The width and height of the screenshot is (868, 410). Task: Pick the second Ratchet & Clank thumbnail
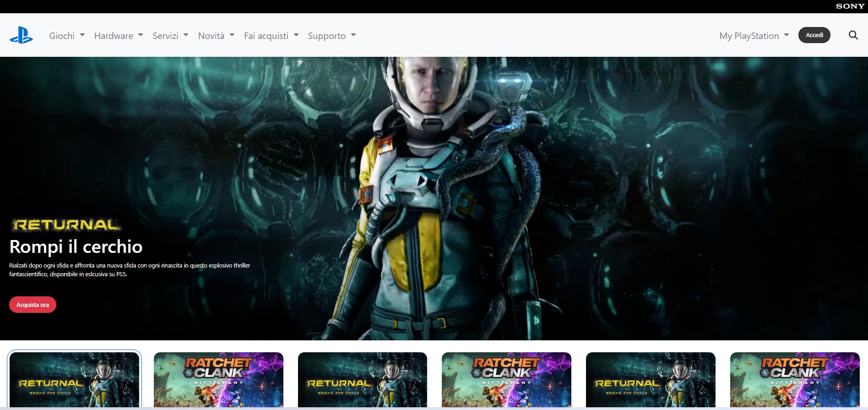click(x=506, y=379)
